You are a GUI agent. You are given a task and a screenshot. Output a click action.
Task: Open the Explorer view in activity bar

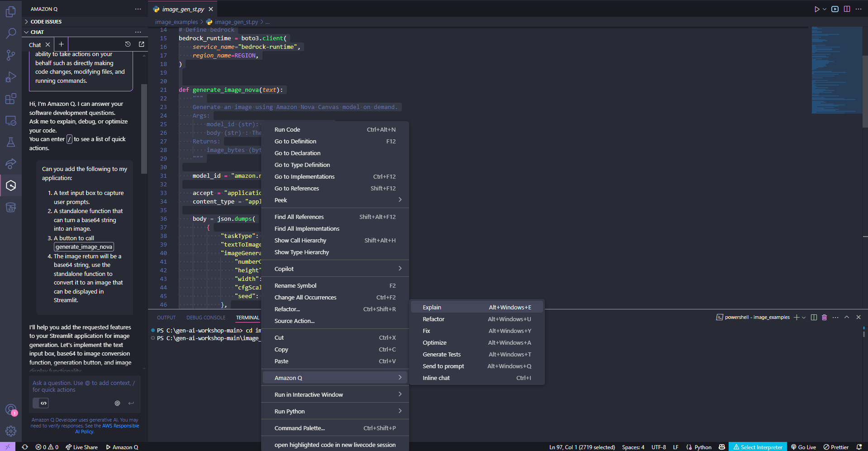[11, 11]
